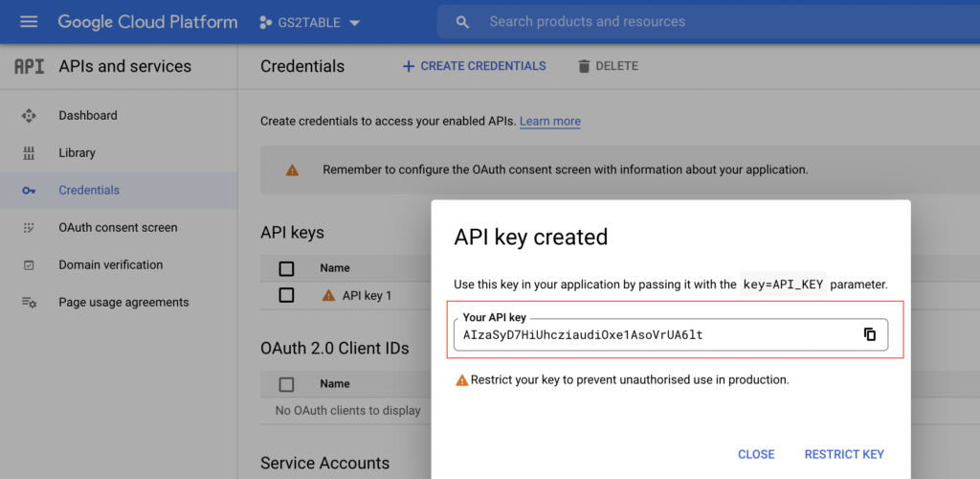The width and height of the screenshot is (980, 479).
Task: Click the Your API key value field
Action: pos(671,334)
